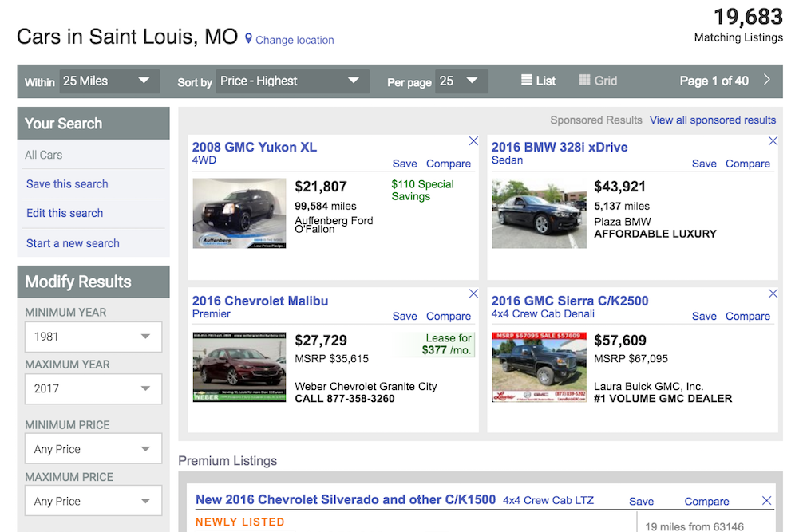This screenshot has width=799, height=532.
Task: Compare the 2016 GMC Sierra listing
Action: (x=748, y=316)
